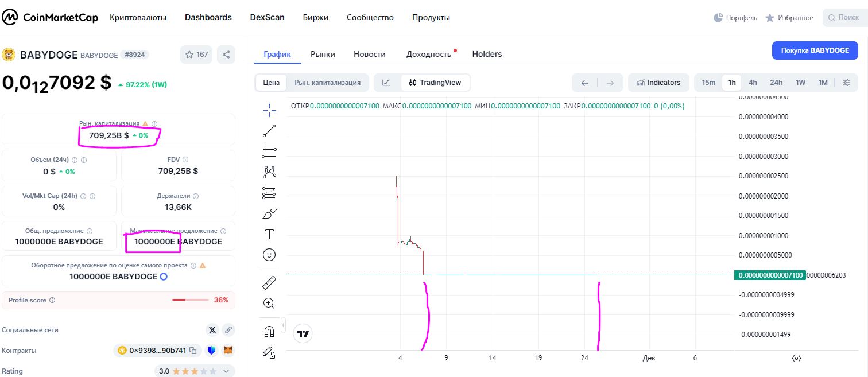Set chart interval to 1h
The width and height of the screenshot is (868, 377).
(732, 83)
